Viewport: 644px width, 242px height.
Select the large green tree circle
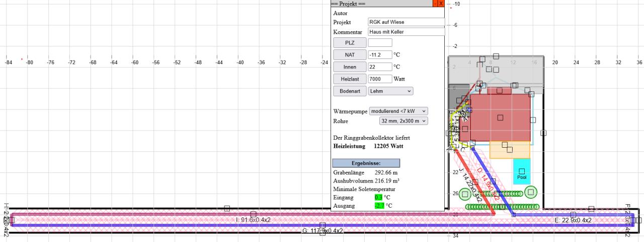coord(531,192)
